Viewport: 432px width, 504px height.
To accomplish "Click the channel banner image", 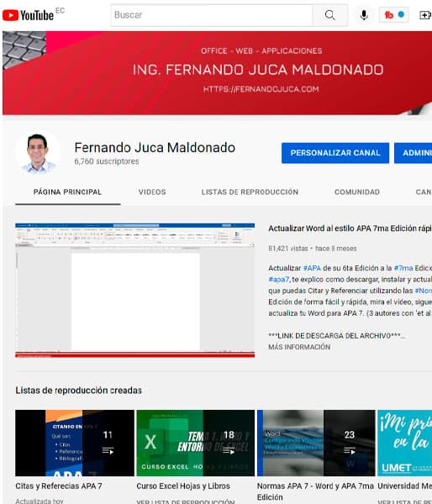I will [x=217, y=73].
